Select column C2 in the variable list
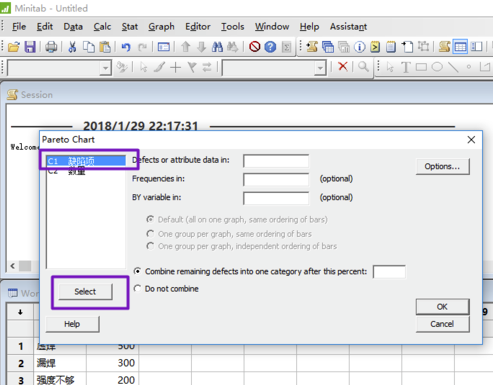 (86, 171)
